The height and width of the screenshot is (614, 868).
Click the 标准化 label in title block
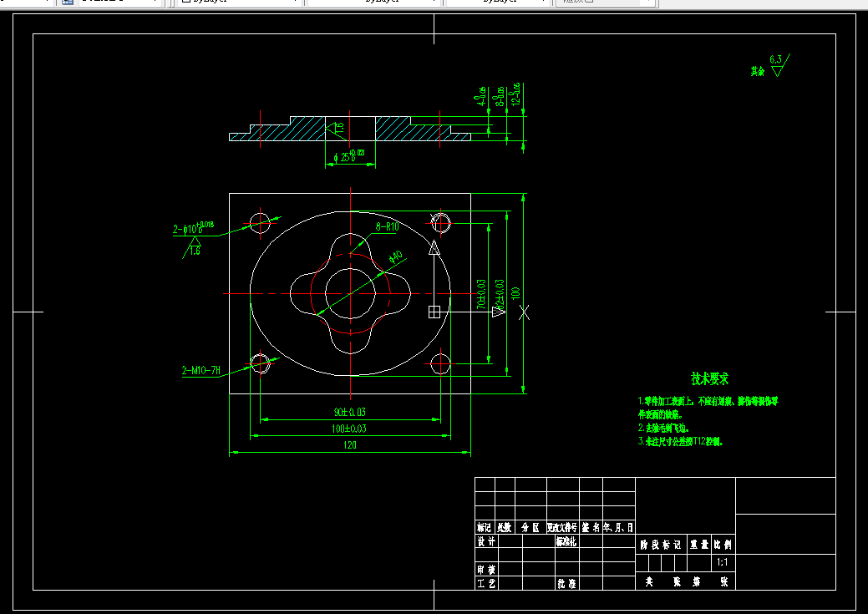[566, 541]
